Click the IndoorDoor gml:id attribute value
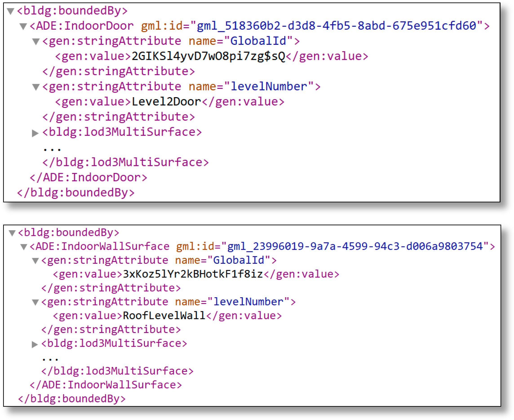The width and height of the screenshot is (514, 420). coord(336,26)
